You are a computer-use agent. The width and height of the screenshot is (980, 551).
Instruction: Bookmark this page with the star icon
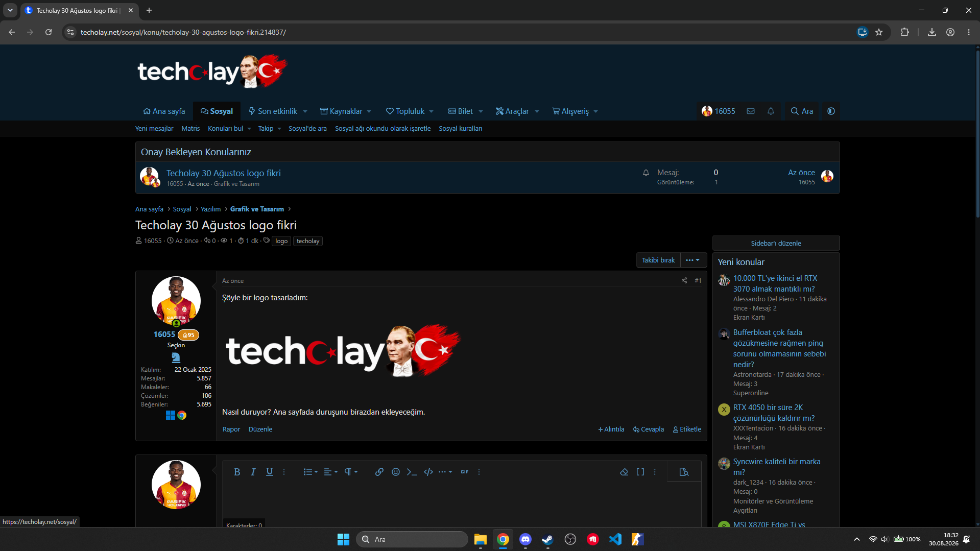879,32
